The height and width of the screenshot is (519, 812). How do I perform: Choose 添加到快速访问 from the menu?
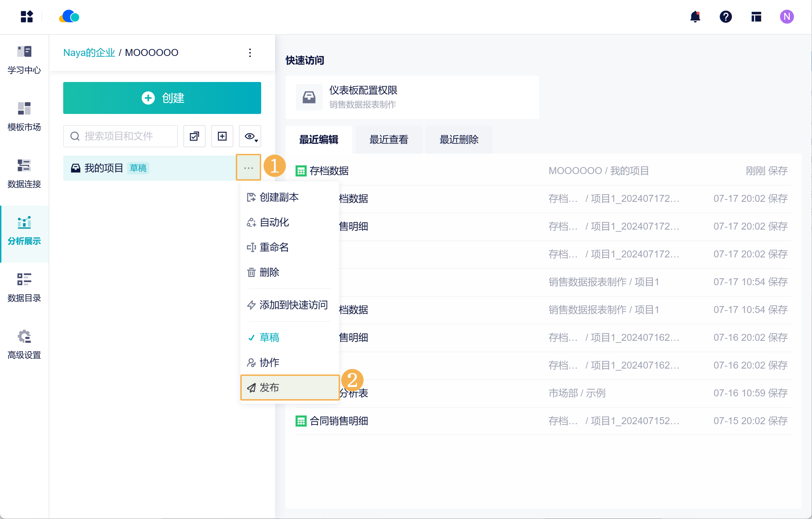coord(290,305)
